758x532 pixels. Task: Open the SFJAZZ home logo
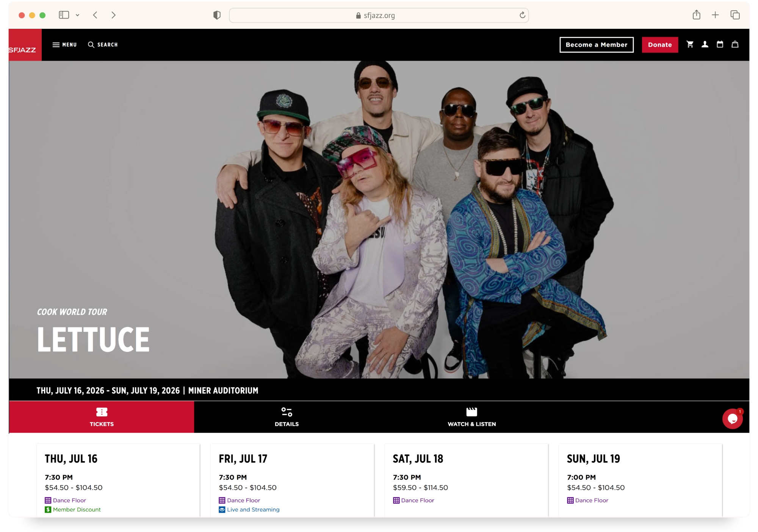[25, 45]
